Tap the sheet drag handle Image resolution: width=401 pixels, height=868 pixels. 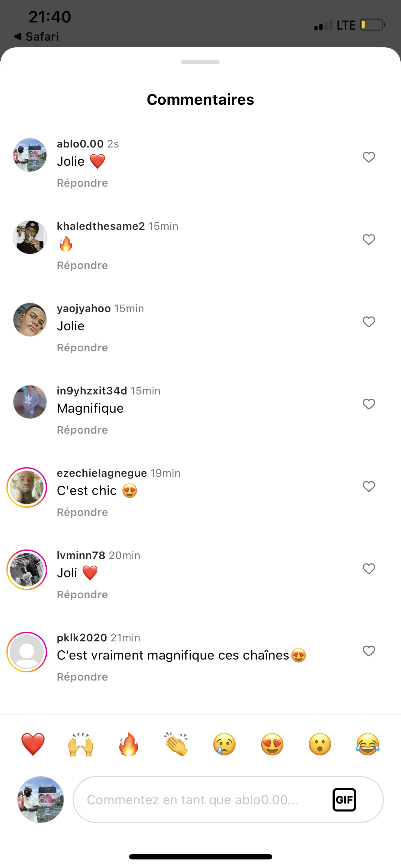200,62
